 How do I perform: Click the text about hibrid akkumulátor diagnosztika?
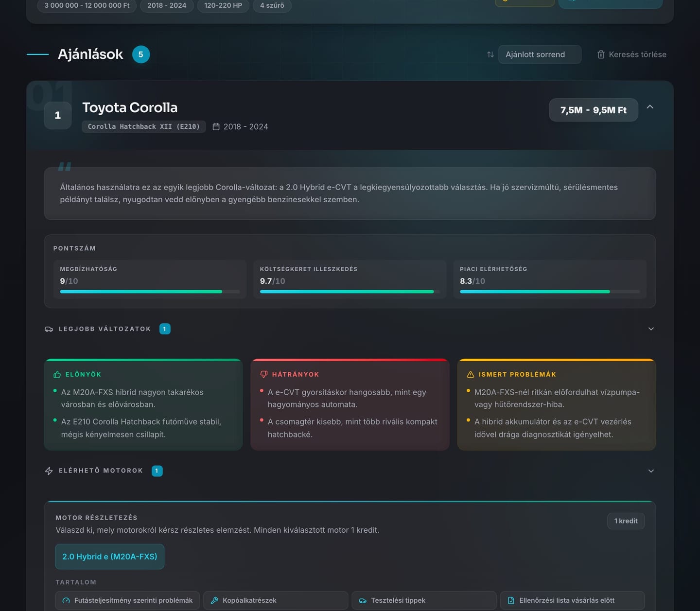553,428
